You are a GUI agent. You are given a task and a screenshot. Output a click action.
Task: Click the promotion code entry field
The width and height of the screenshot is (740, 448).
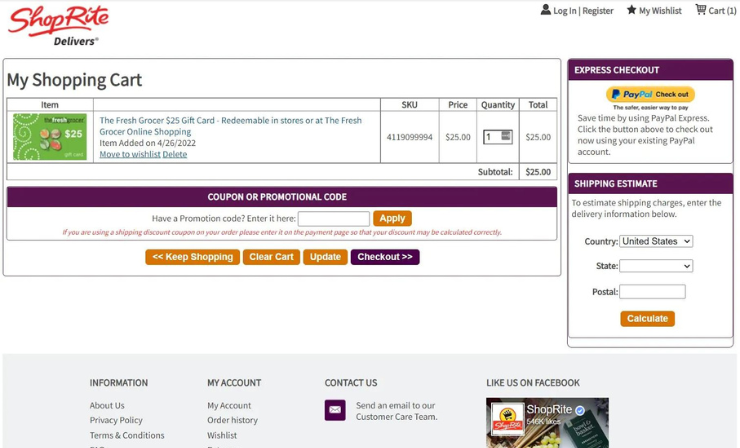click(x=333, y=219)
